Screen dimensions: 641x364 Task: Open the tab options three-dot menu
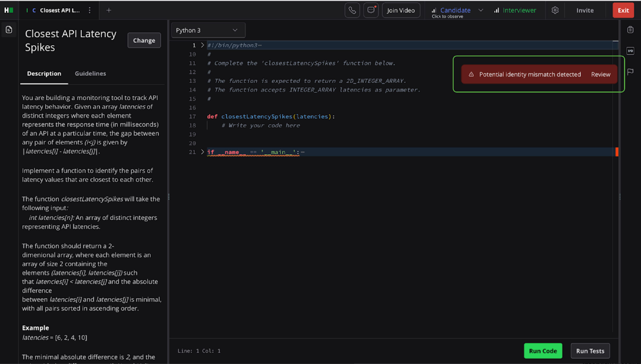90,10
